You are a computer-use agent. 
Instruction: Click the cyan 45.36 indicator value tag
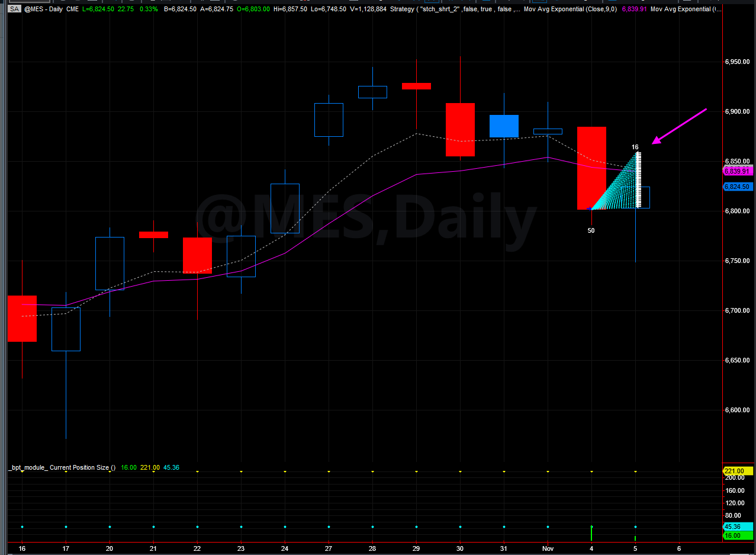point(738,527)
